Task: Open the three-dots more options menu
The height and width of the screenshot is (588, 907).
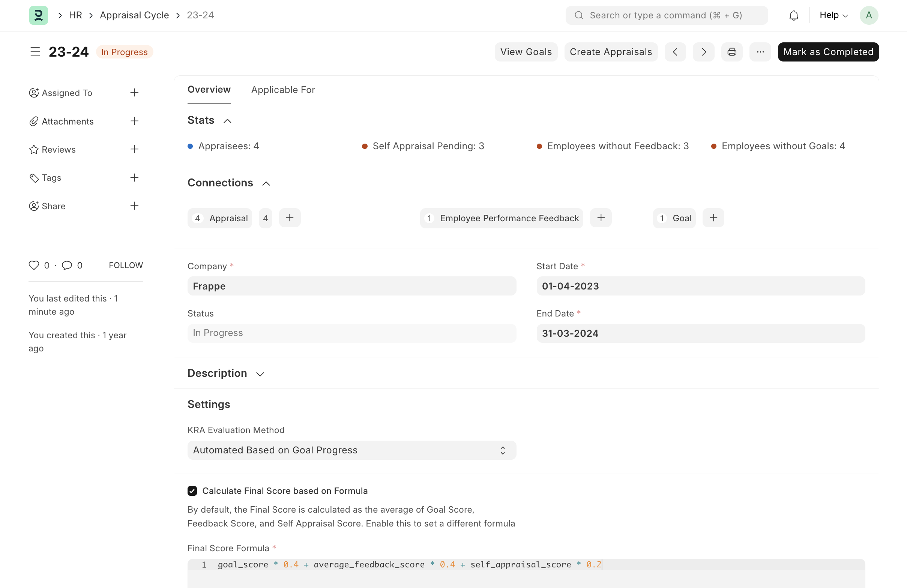Action: 760,52
